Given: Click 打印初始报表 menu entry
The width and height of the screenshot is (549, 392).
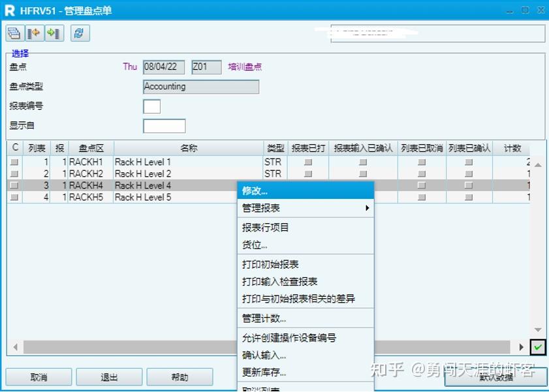Looking at the screenshot, I should coord(268,265).
